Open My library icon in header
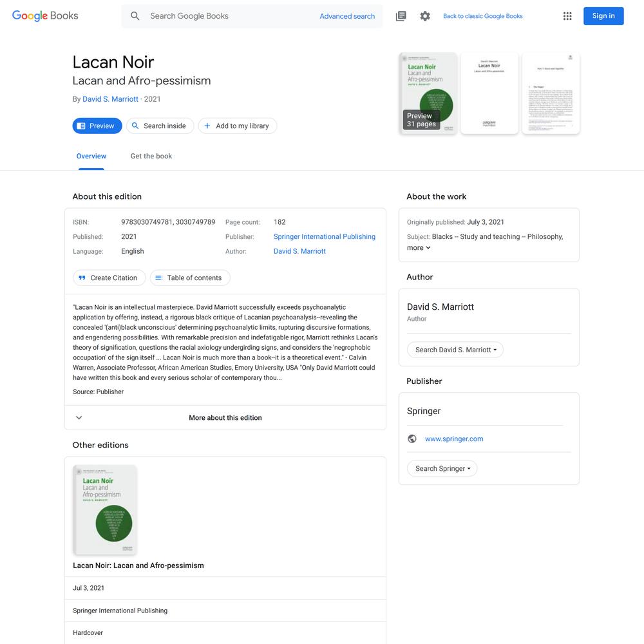Image resolution: width=644 pixels, height=644 pixels. tap(401, 16)
